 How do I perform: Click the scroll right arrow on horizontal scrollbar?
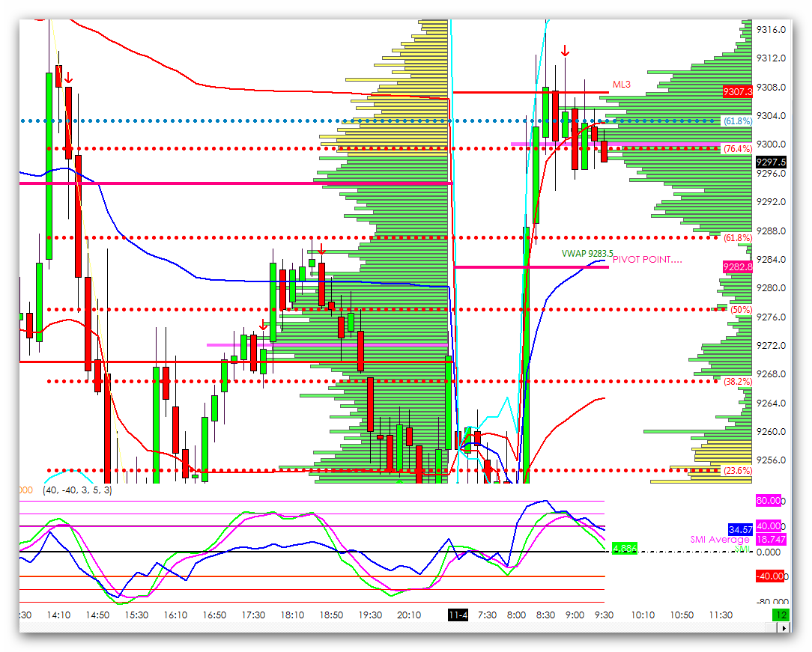(x=785, y=627)
